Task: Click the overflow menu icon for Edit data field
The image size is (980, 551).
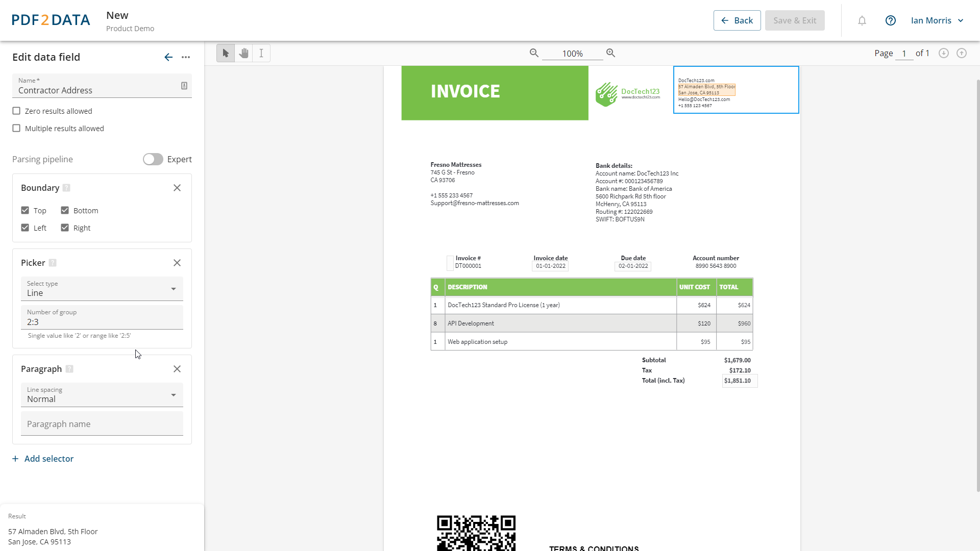Action: (186, 57)
